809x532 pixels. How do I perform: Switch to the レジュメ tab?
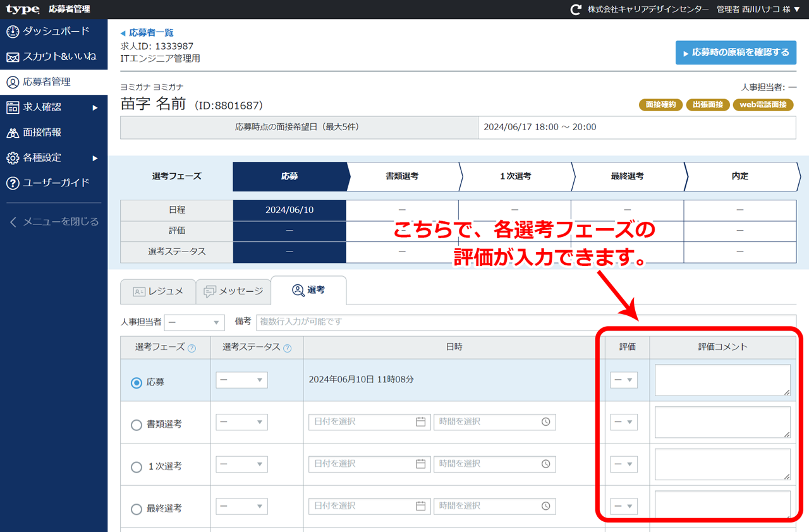coord(157,291)
